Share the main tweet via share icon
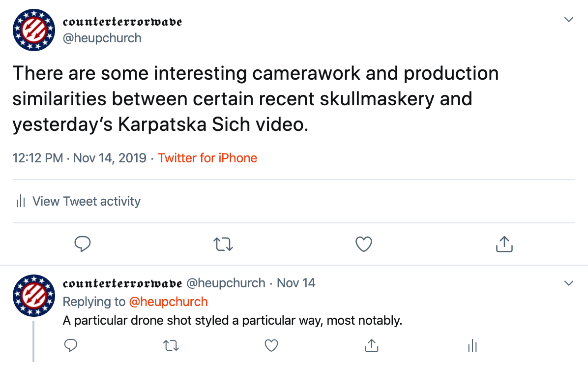 (504, 244)
